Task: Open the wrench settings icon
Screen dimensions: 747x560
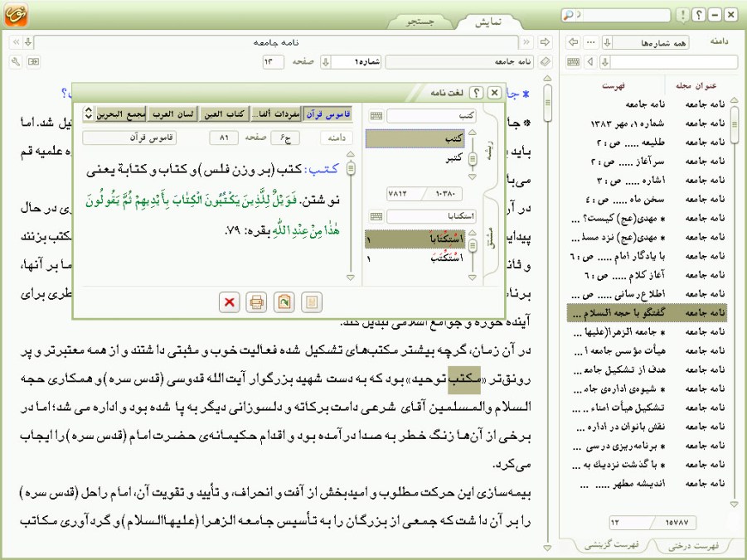Action: click(x=16, y=61)
